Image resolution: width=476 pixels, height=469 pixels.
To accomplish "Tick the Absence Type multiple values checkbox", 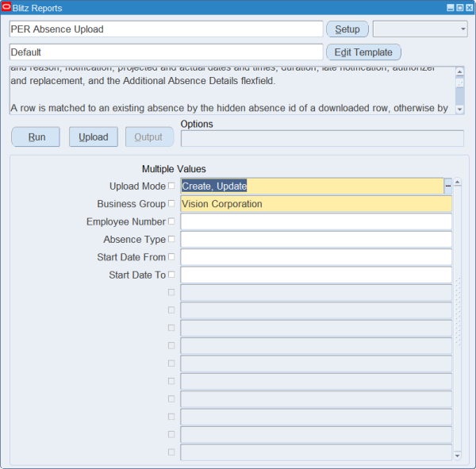I will [x=171, y=239].
